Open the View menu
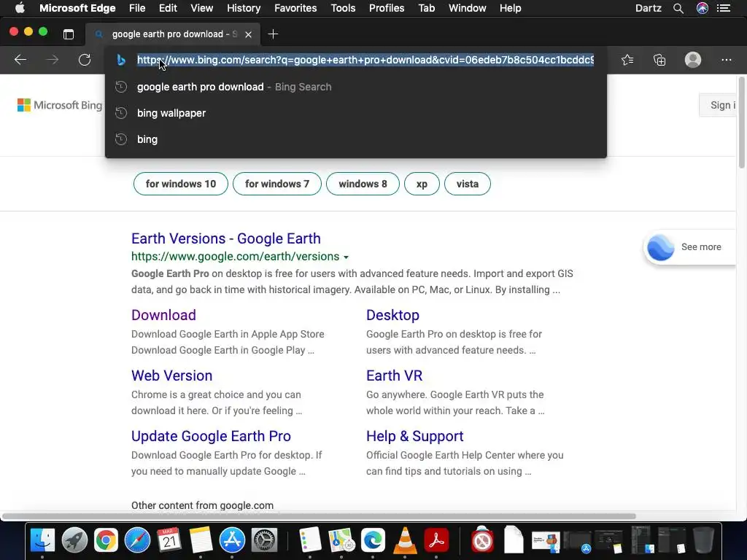The image size is (747, 560). coord(201,8)
